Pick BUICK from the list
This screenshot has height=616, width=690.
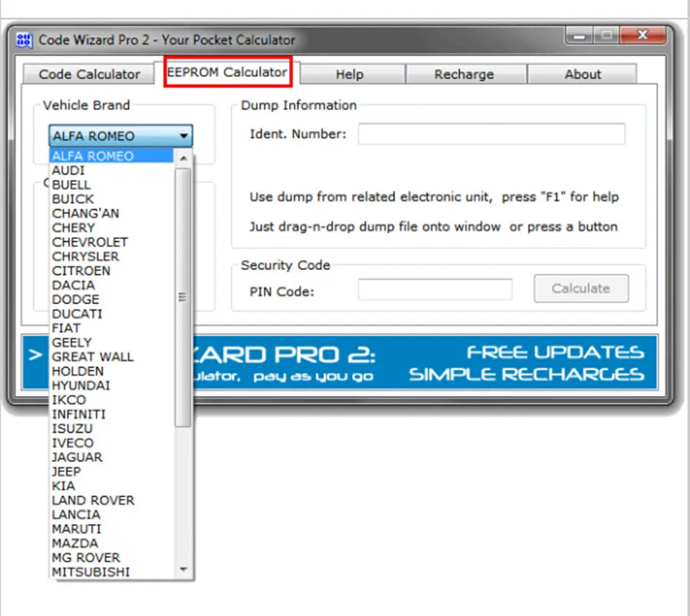[x=111, y=198]
